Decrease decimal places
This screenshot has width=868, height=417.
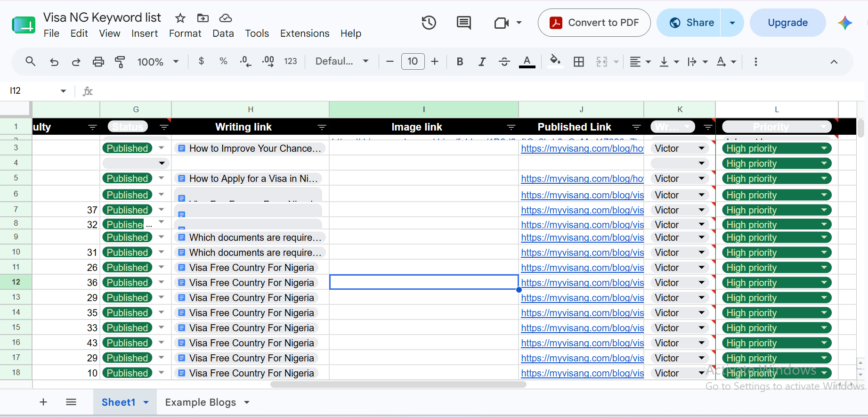245,61
